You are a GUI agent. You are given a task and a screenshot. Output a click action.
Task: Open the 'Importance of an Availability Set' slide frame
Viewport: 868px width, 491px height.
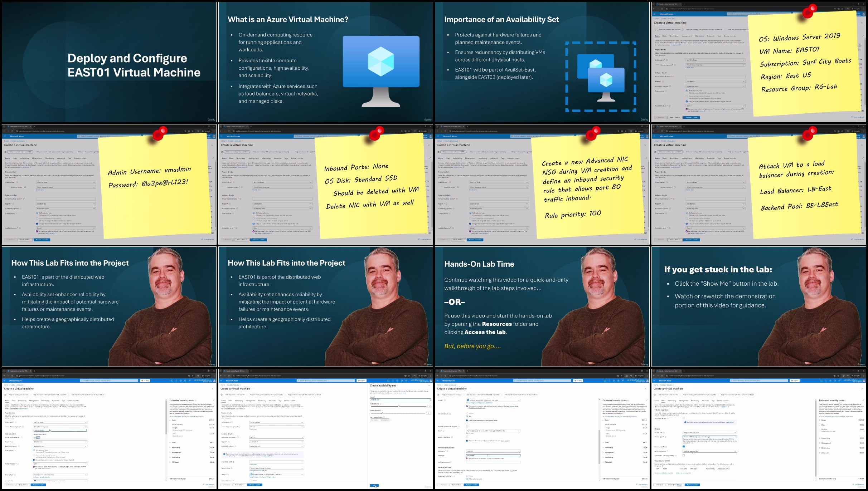pos(542,62)
